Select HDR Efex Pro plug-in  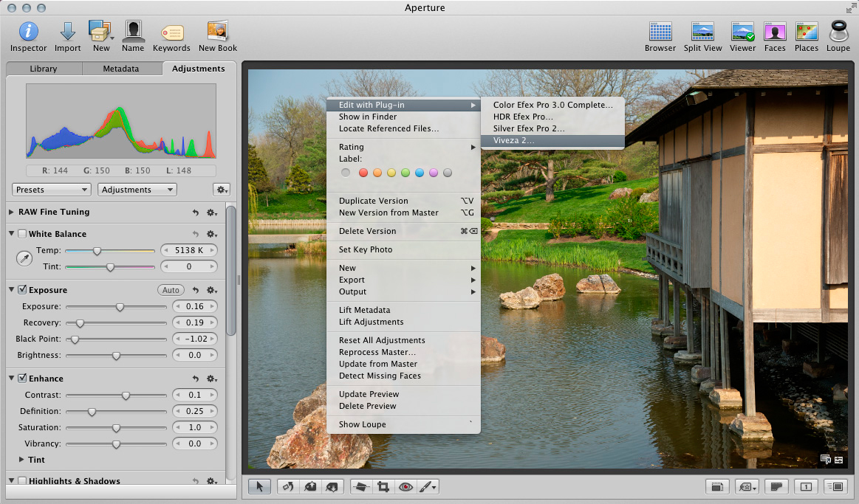552,117
